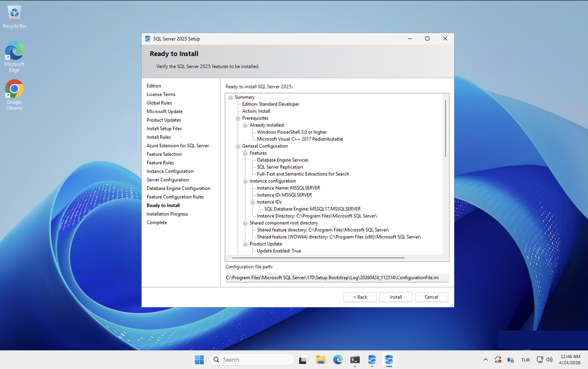Click the Install button
This screenshot has height=369, width=588.
click(x=395, y=297)
